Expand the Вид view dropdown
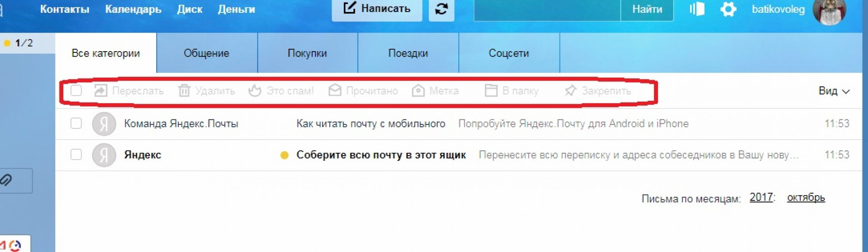This screenshot has width=868, height=252. pyautogui.click(x=834, y=91)
